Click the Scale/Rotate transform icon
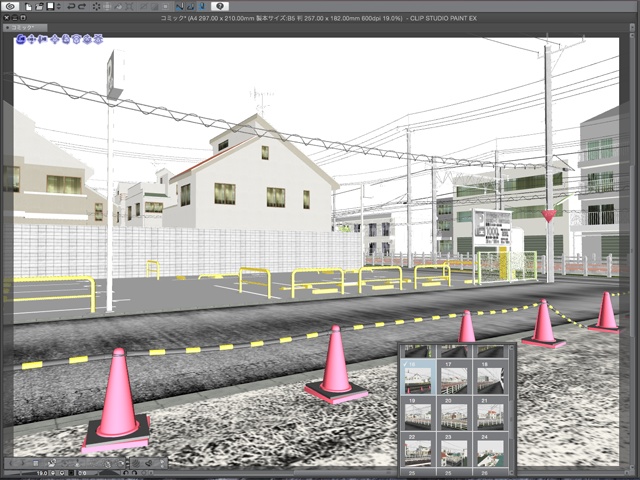This screenshot has width=640, height=480. coord(129,7)
